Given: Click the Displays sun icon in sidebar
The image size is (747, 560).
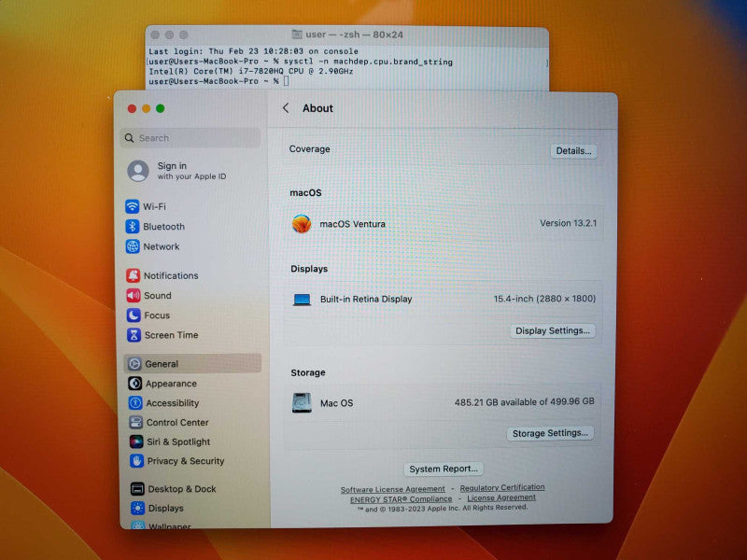Looking at the screenshot, I should pos(137,508).
